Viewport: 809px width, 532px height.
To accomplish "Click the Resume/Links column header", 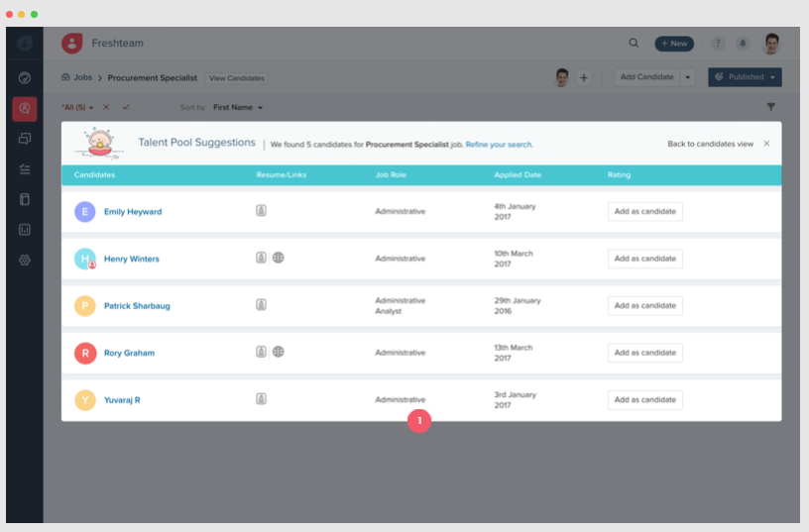I will tap(282, 174).
